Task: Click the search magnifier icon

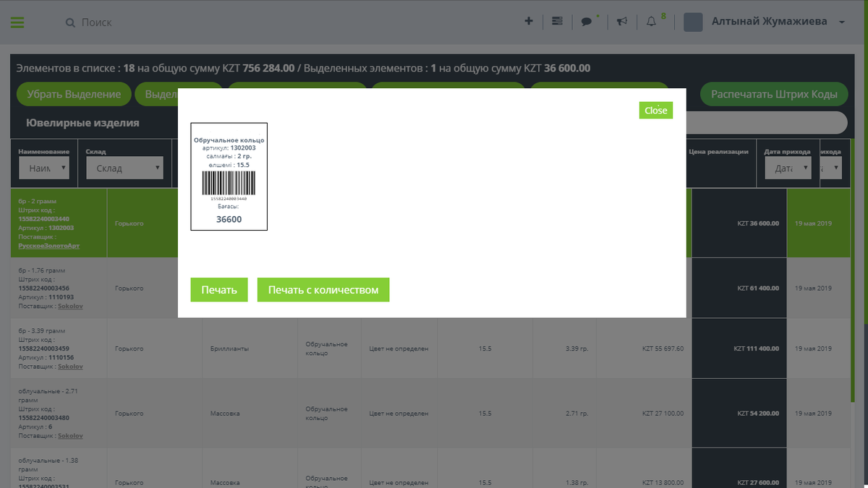Action: 70,22
